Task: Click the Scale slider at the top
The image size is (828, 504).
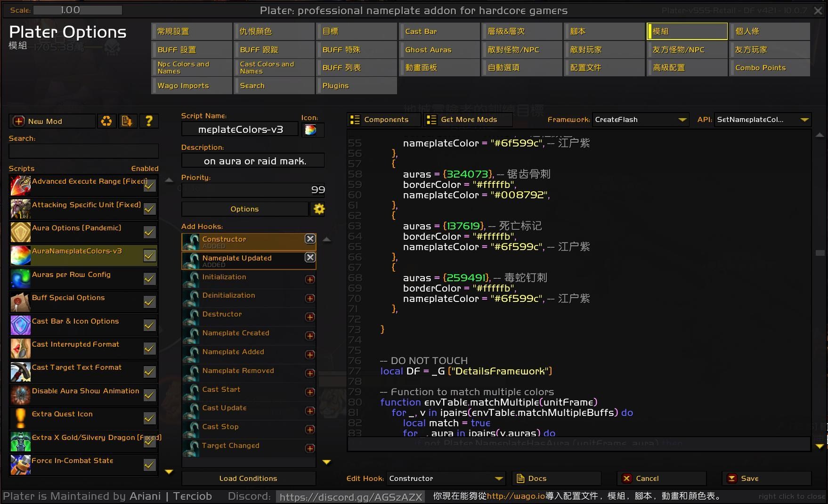Action: (x=78, y=10)
